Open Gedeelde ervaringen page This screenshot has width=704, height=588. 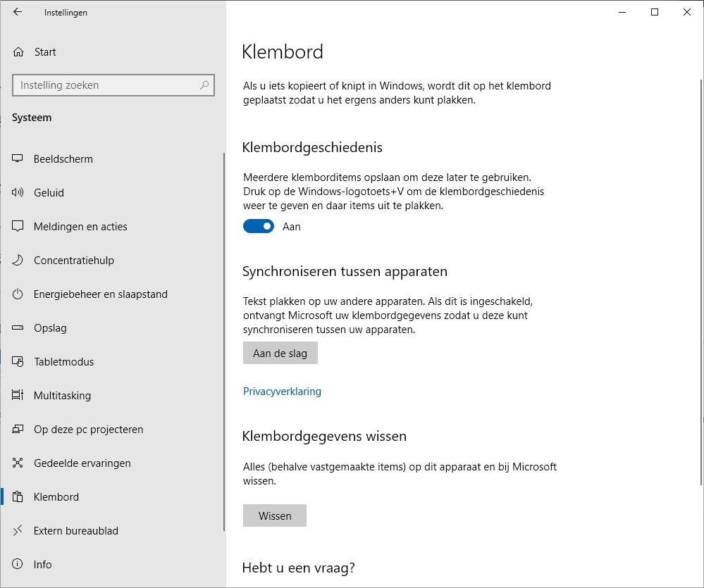coord(82,463)
